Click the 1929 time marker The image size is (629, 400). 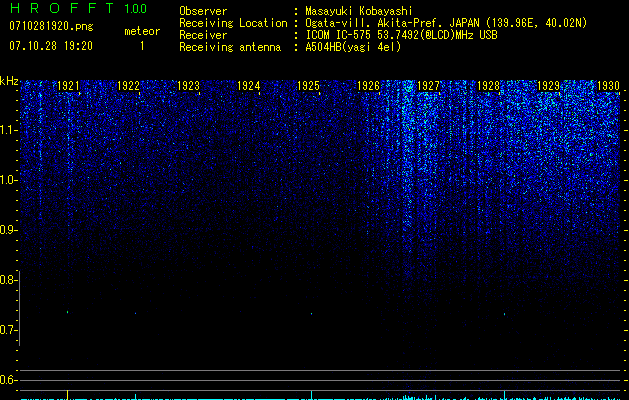click(548, 86)
